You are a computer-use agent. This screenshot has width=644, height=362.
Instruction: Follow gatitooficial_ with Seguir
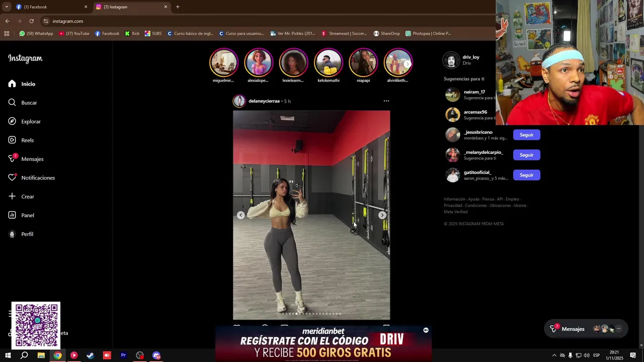click(527, 175)
